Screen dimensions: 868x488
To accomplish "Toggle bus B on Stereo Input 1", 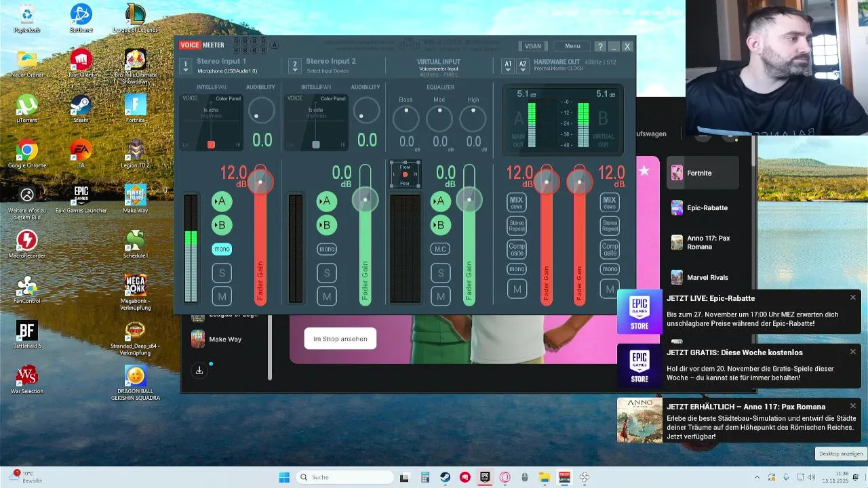I will [x=222, y=225].
